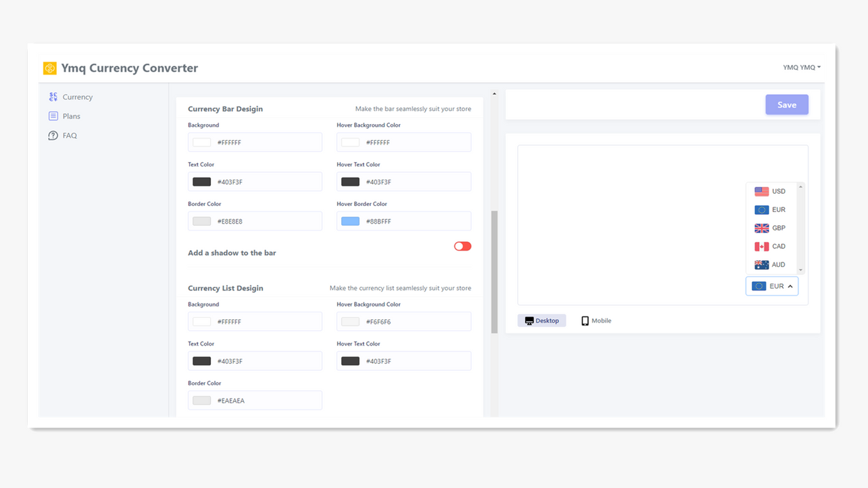Select AUD in the currency list
Image resolution: width=868 pixels, height=488 pixels.
point(772,264)
